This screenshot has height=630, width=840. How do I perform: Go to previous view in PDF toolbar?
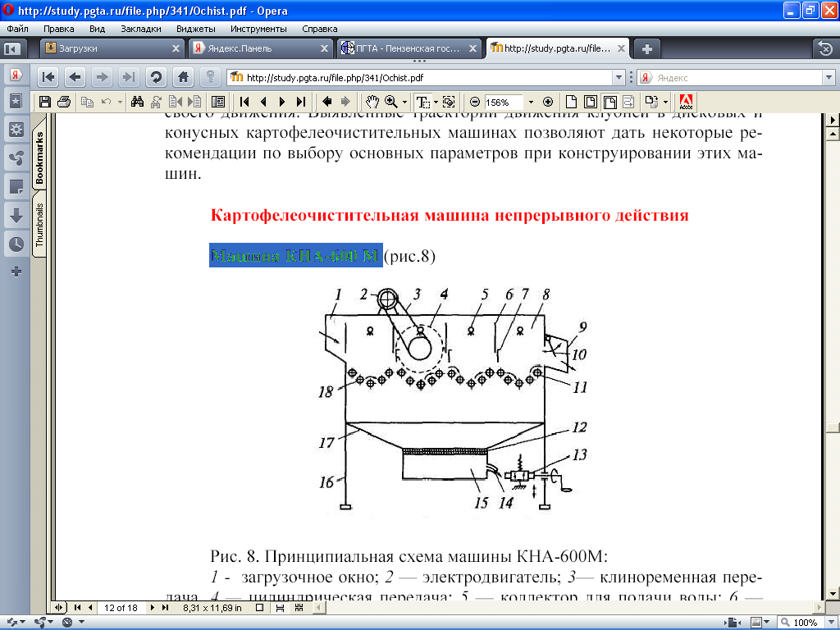point(326,102)
